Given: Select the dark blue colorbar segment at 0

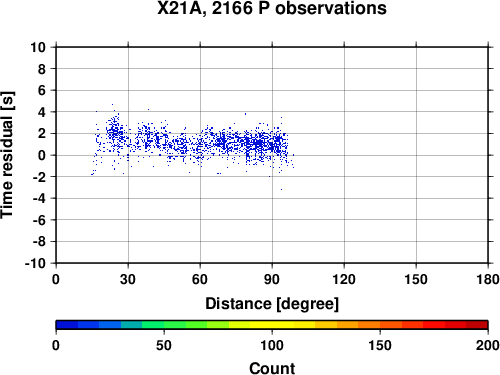Looking at the screenshot, I should (x=67, y=325).
